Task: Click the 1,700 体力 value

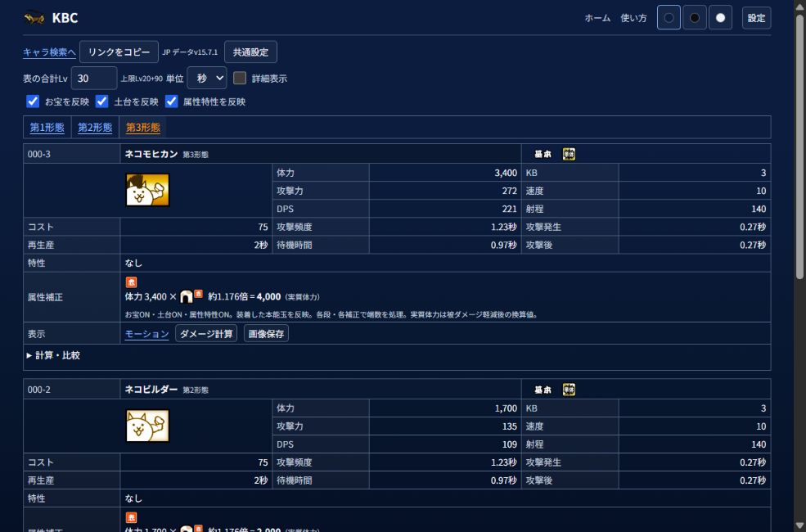Action: (x=506, y=408)
